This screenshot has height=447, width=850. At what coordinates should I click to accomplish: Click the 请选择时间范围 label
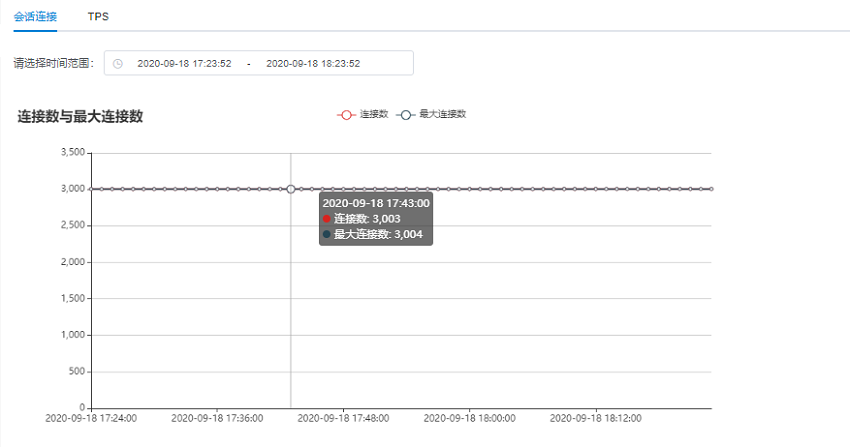[54, 63]
